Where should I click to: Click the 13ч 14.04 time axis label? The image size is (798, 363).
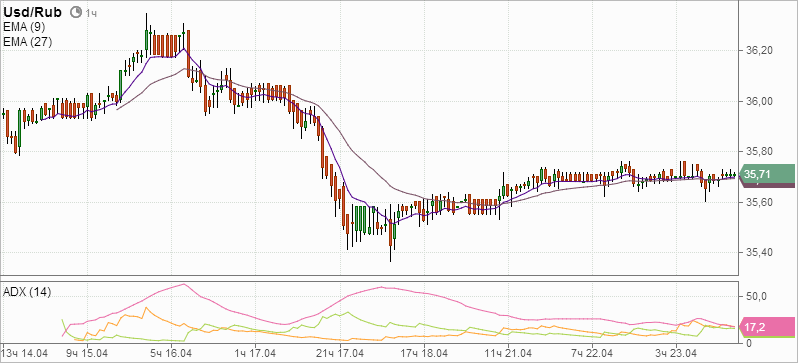click(25, 353)
